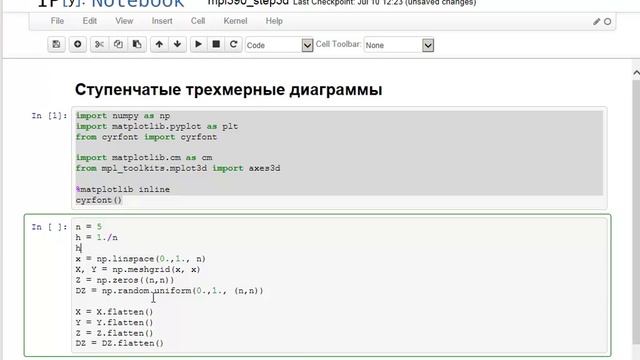Click the line 'from cyrfont import cyrfont'
The height and width of the screenshot is (360, 640).
point(146,137)
